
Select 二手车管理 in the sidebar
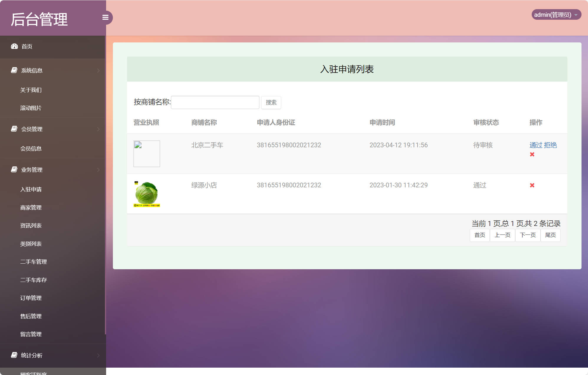coord(33,261)
